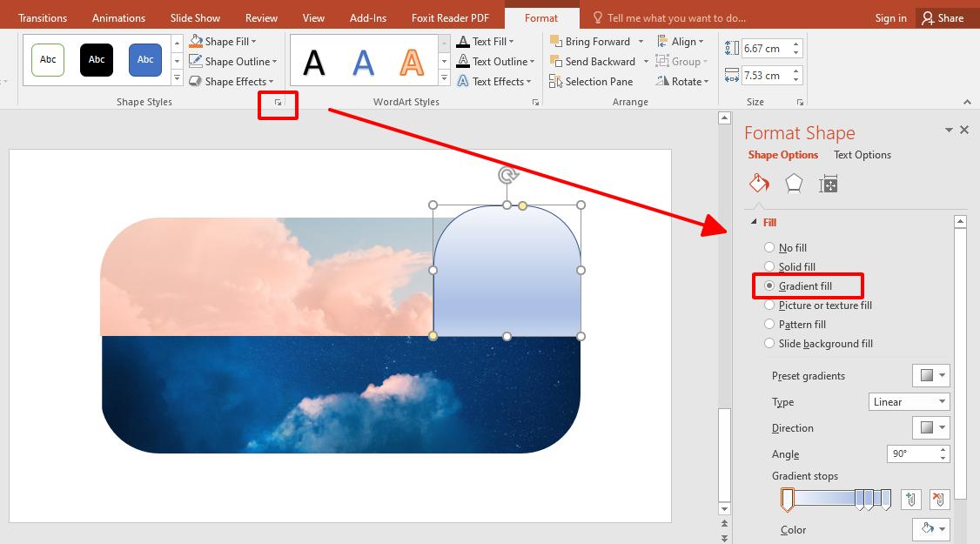Click the Share button
The width and height of the screenshot is (980, 544).
[946, 17]
